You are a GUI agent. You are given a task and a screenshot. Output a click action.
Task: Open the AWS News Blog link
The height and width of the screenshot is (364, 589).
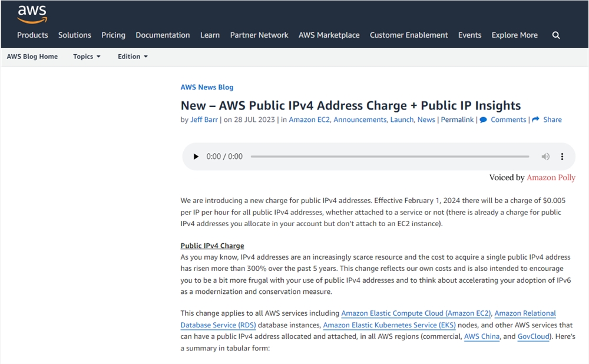point(207,87)
